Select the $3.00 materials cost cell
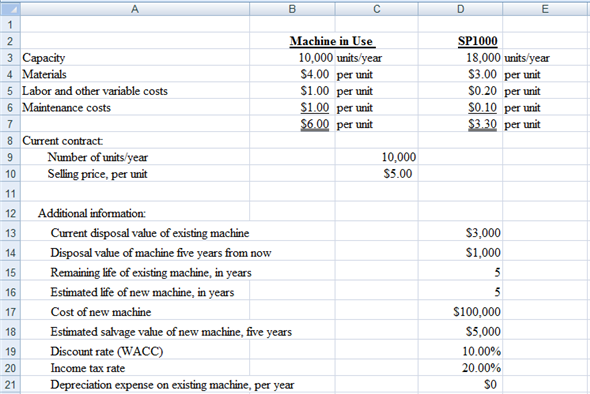Viewport: 590px width, 394px height. pyautogui.click(x=482, y=74)
